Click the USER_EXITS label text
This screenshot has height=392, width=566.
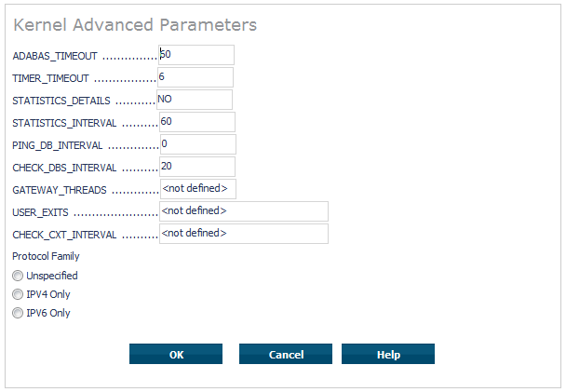(x=40, y=213)
